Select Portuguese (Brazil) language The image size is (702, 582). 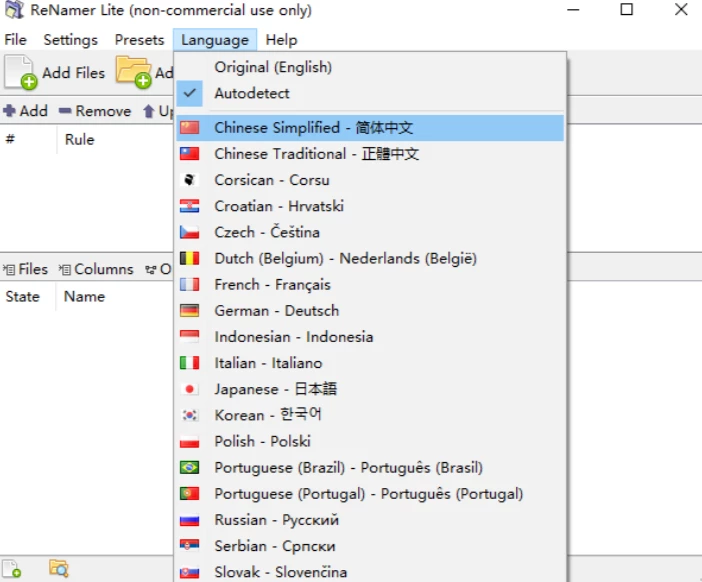(370, 467)
